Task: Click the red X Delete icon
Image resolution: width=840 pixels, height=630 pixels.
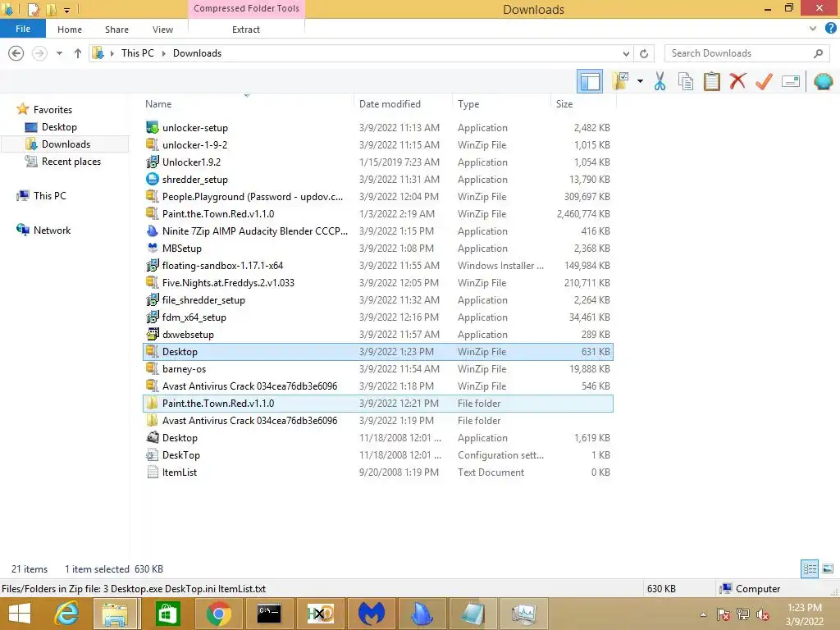Action: coord(737,81)
